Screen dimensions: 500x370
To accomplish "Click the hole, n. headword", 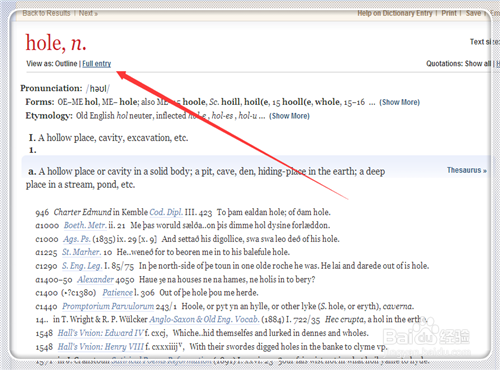I will pos(56,43).
